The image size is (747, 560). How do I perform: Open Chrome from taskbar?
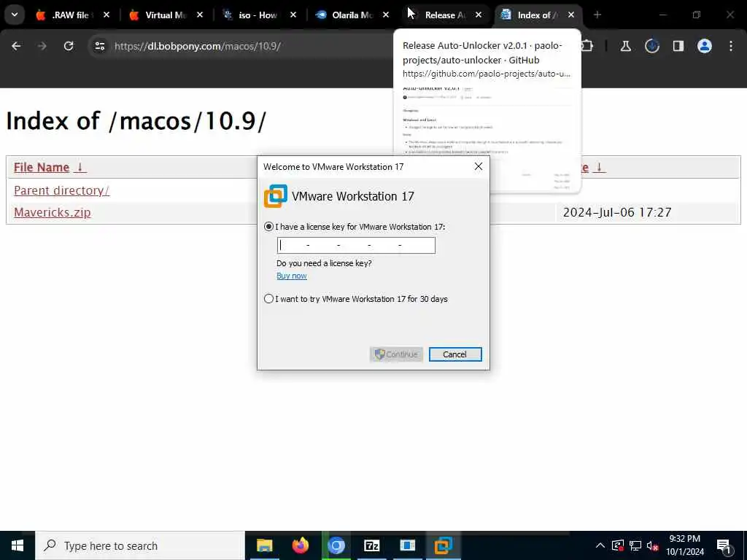pyautogui.click(x=336, y=545)
